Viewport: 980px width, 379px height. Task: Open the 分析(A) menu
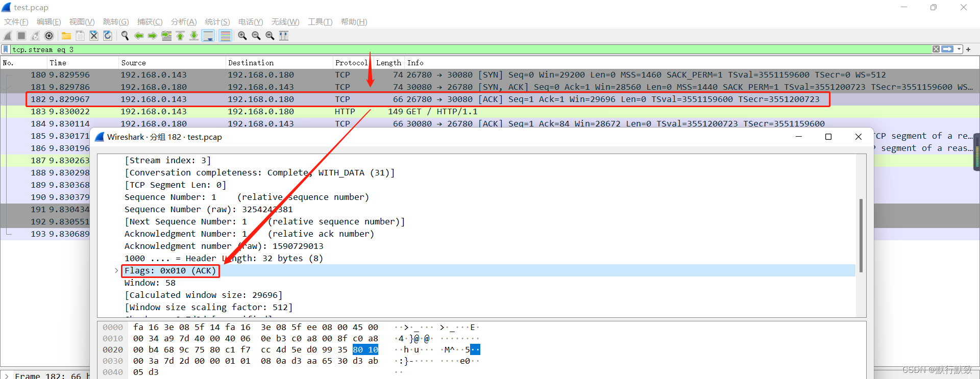click(184, 22)
